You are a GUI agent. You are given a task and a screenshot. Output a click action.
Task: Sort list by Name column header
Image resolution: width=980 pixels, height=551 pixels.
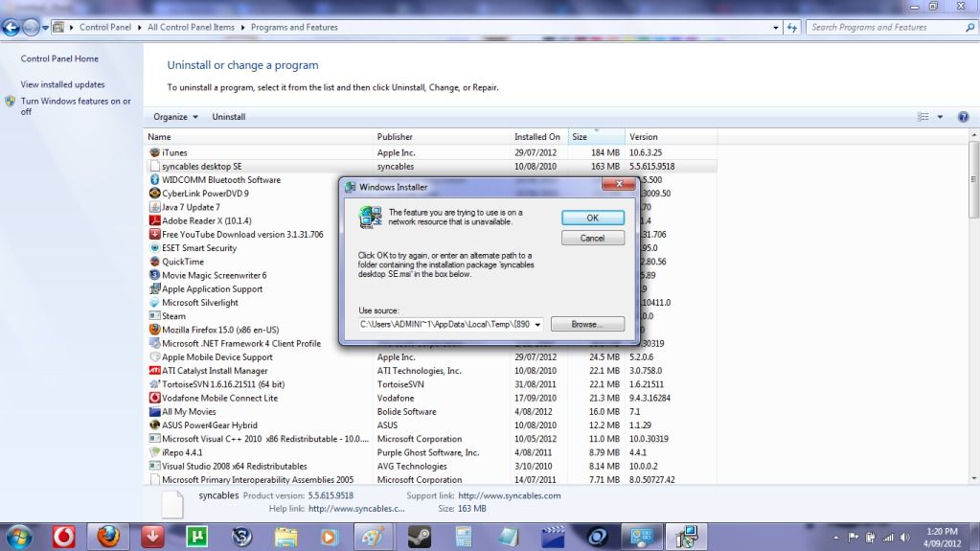(258, 136)
